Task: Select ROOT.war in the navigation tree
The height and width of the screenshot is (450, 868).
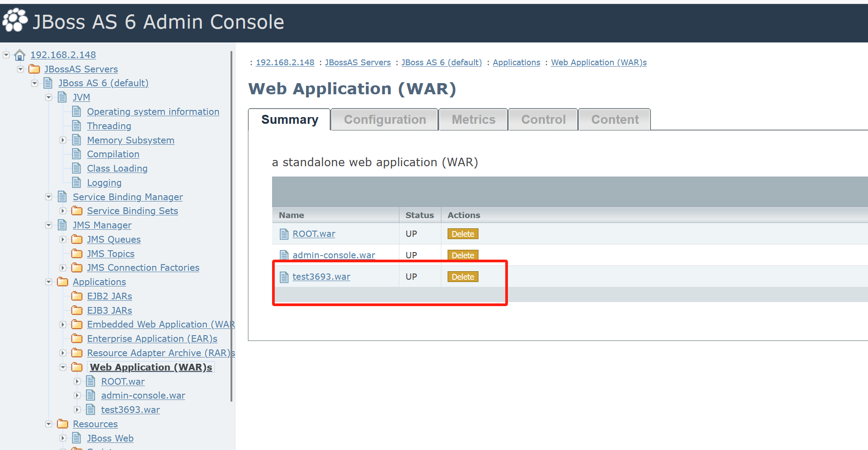Action: coord(123,381)
